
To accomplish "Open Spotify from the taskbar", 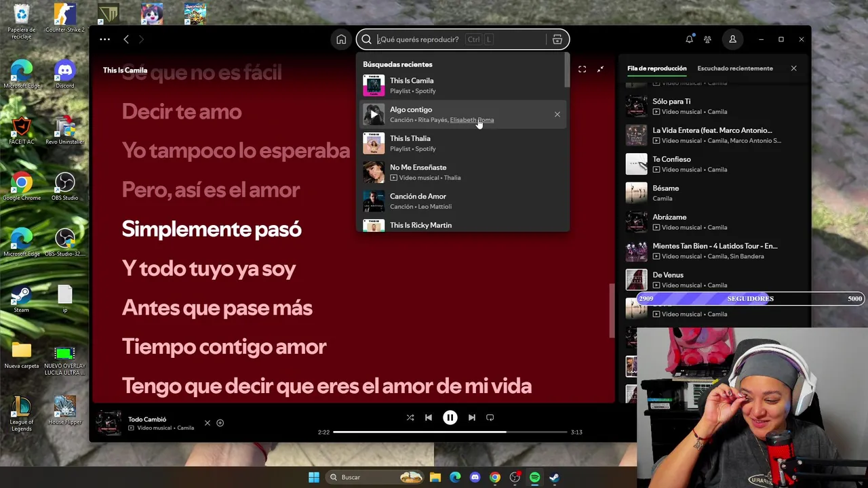I will (x=534, y=477).
